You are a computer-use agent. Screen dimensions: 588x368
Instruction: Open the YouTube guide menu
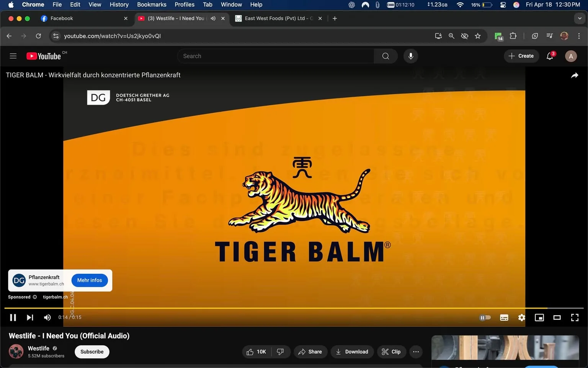13,56
